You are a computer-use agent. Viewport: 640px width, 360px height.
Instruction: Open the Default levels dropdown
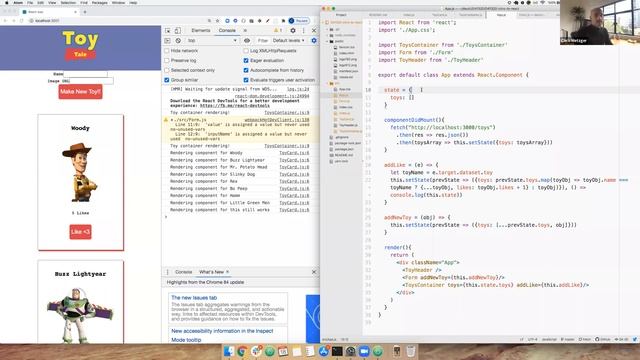(289, 40)
